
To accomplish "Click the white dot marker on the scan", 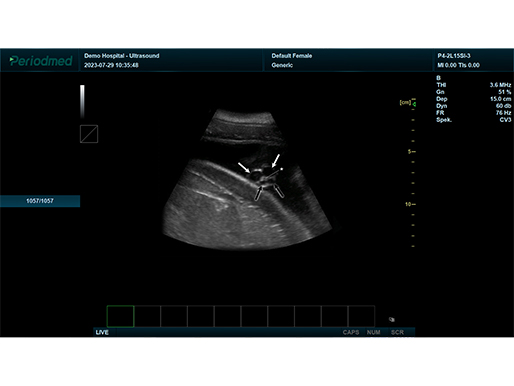I will (282, 169).
